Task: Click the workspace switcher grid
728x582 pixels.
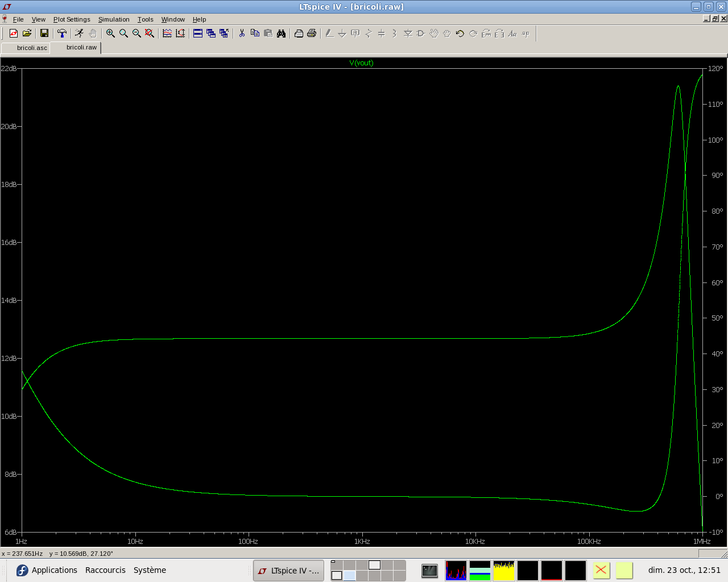Action: [x=368, y=571]
